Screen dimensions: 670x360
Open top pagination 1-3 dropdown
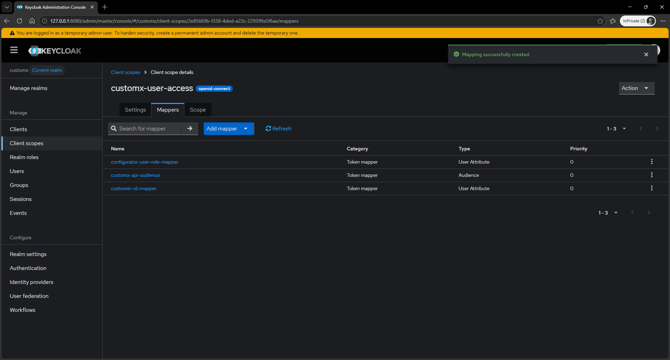[x=616, y=129]
